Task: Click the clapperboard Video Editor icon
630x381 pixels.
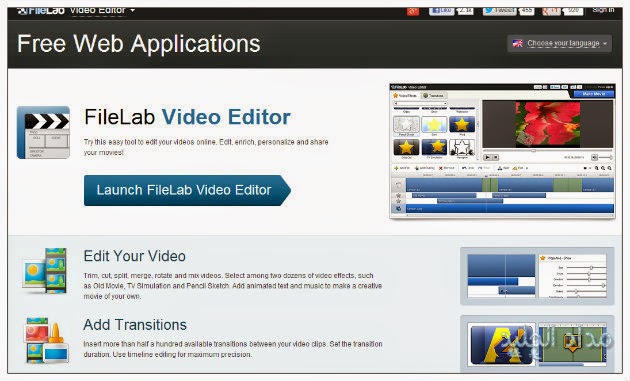Action: coord(43,132)
